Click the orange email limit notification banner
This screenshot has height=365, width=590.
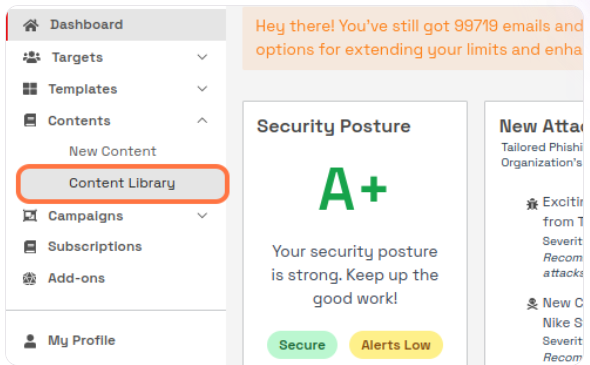413,38
